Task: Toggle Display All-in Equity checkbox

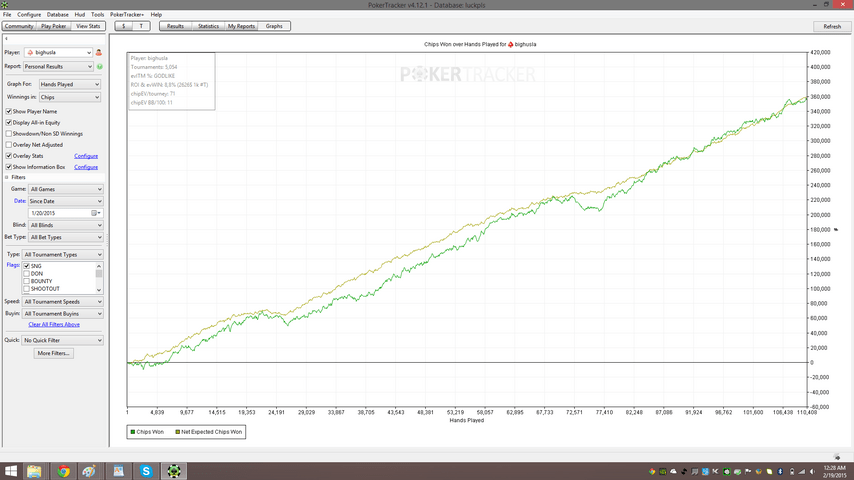Action: point(9,123)
